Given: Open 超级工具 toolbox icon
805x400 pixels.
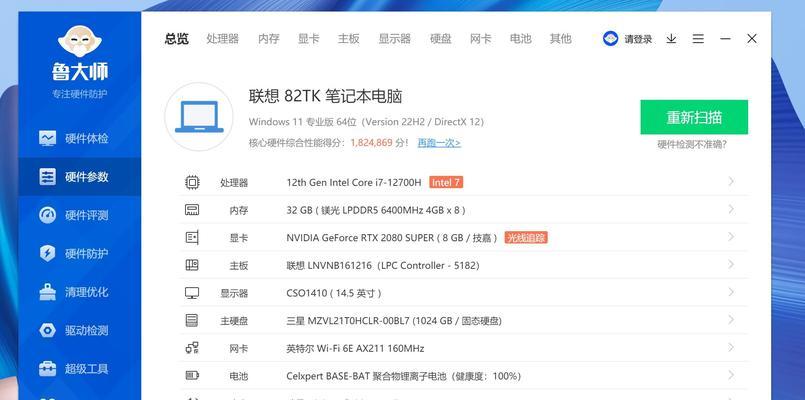Looking at the screenshot, I should tap(47, 368).
